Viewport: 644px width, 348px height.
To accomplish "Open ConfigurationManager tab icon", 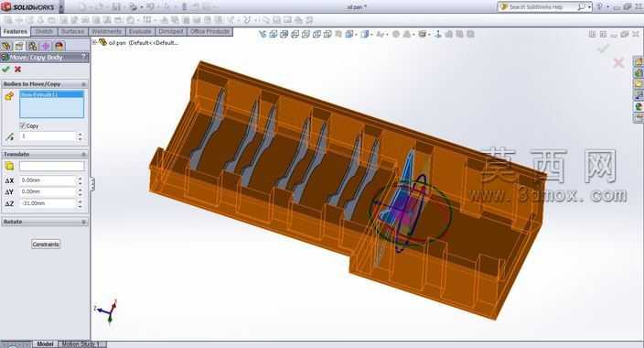I will 32,46.
